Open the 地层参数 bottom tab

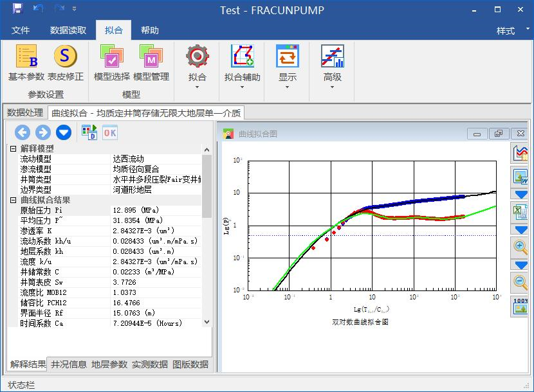click(109, 364)
